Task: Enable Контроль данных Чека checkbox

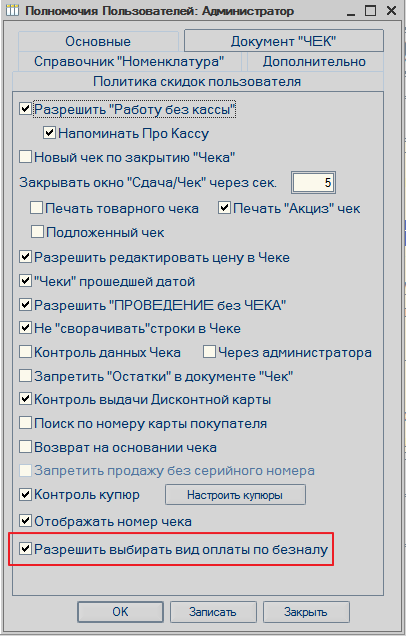Action: [x=25, y=352]
